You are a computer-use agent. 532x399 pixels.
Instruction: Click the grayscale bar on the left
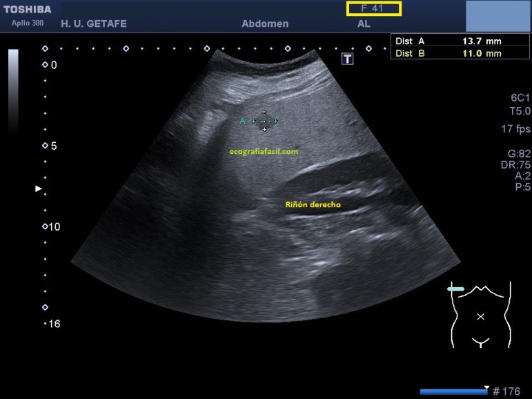pyautogui.click(x=13, y=90)
